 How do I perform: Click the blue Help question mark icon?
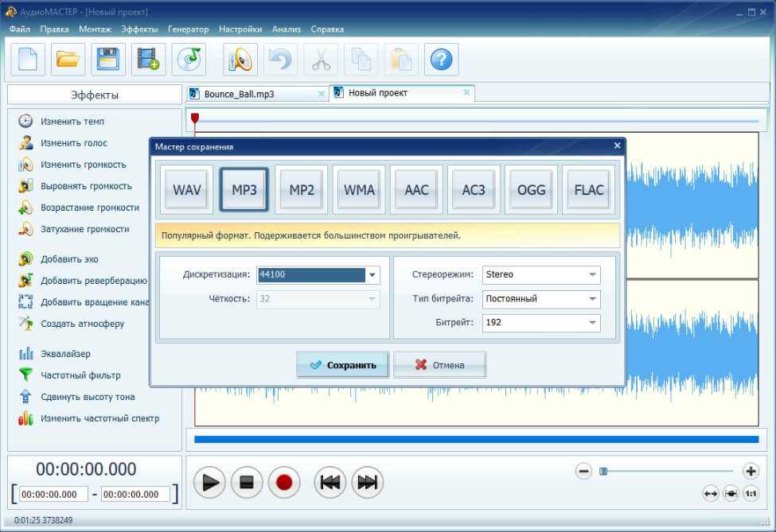point(441,60)
